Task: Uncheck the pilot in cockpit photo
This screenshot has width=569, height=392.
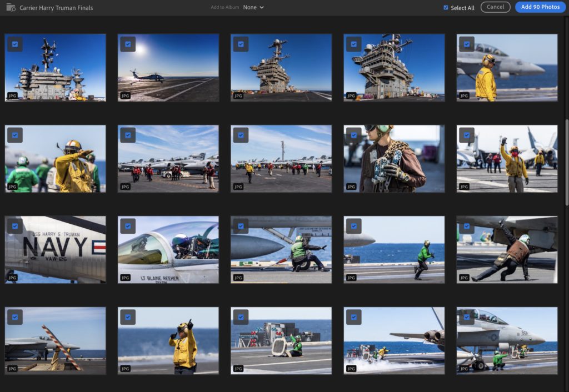Action: 128,226
